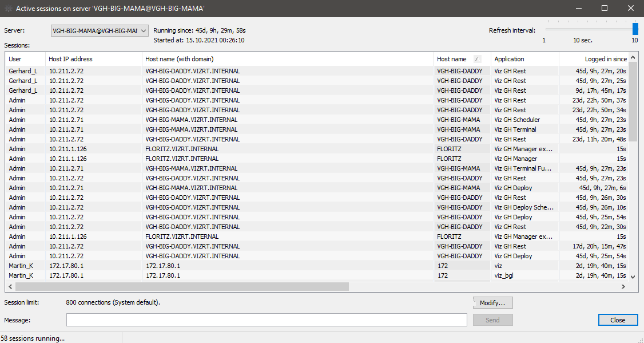The image size is (644, 343).
Task: Sort by the Logged in since header
Action: [x=594, y=59]
